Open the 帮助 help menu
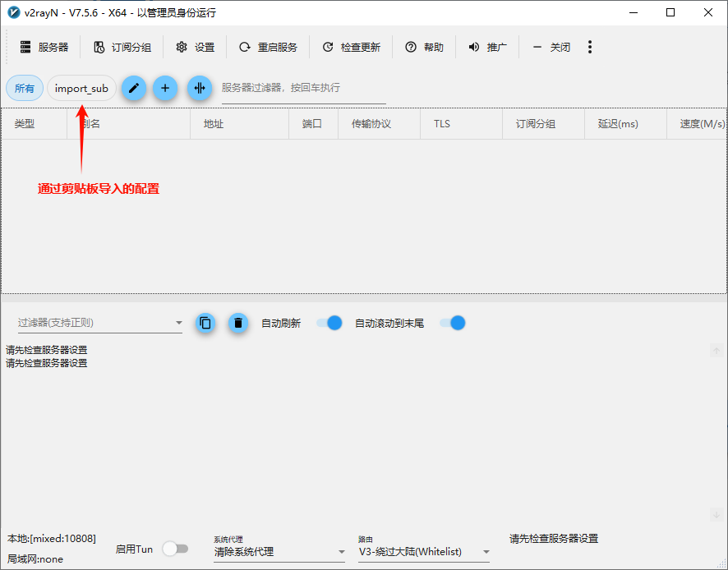728x570 pixels. point(424,47)
